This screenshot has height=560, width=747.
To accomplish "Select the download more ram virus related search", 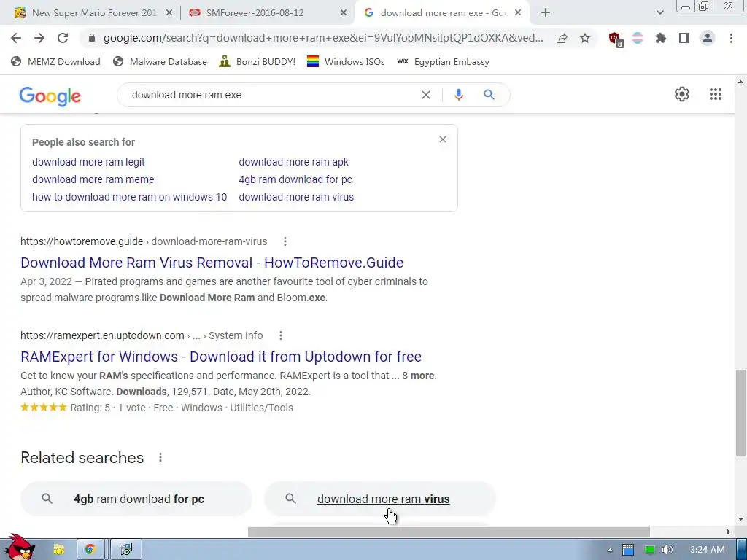I will [x=380, y=499].
